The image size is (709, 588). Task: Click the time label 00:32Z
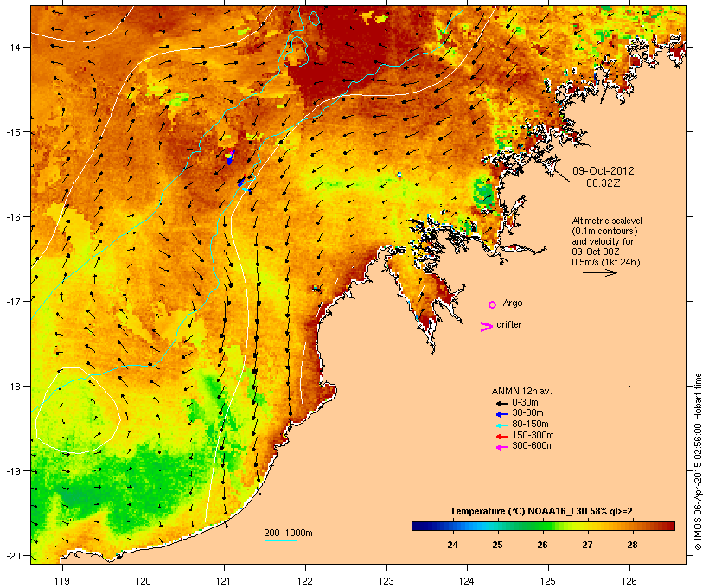click(604, 183)
